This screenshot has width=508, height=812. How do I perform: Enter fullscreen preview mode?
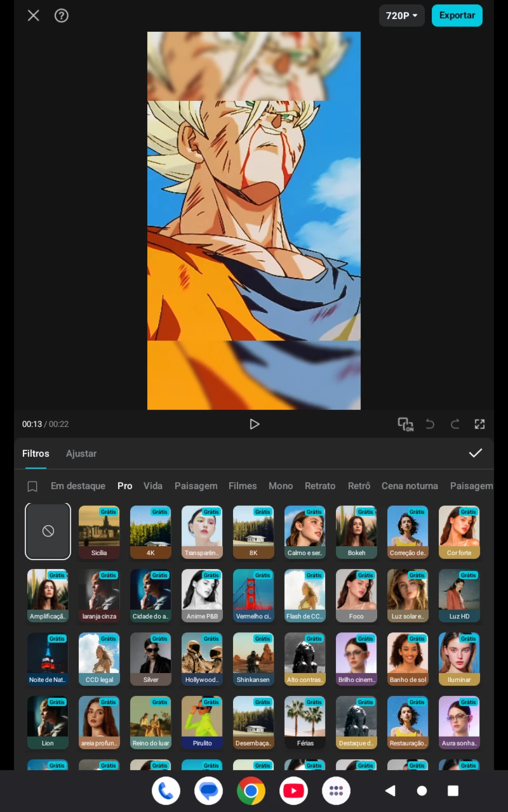479,424
